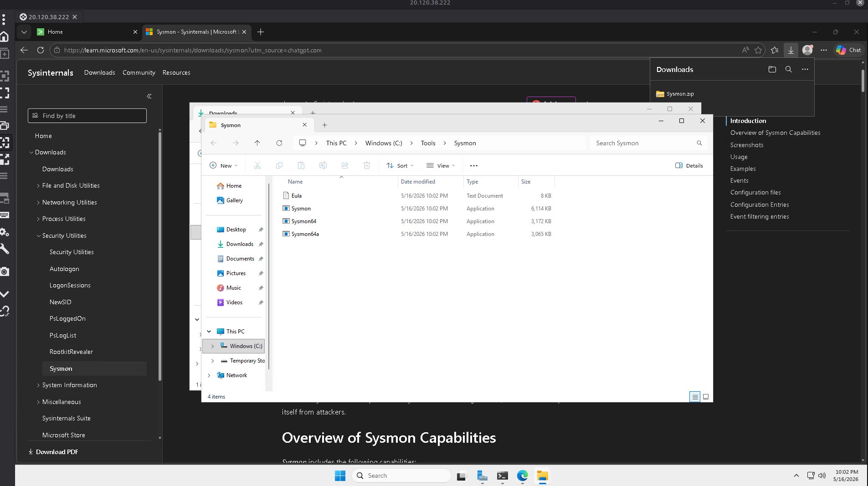Click Edge Downloads toolbar icon
The height and width of the screenshot is (486, 868).
click(x=791, y=50)
